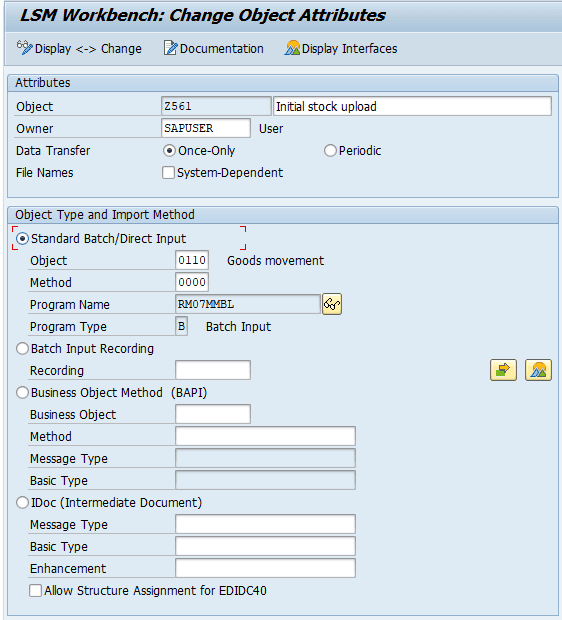Click the empty Recording input field
The width and height of the screenshot is (562, 620).
click(x=213, y=370)
